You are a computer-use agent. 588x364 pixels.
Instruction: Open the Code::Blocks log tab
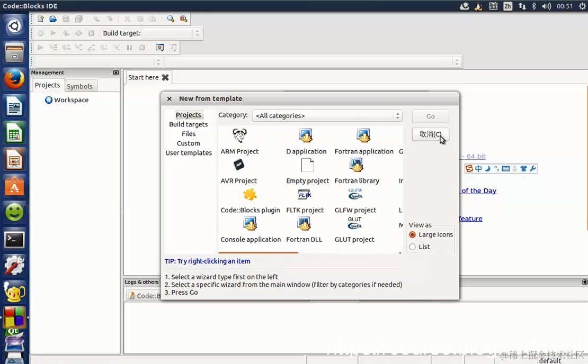coord(144,295)
